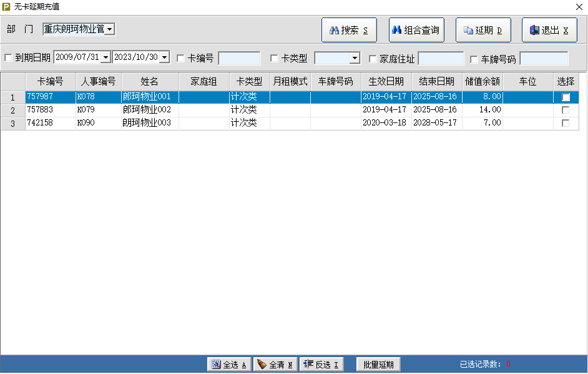Image resolution: width=588 pixels, height=374 pixels.
Task: Click the binoculars Search S button
Action: (349, 30)
